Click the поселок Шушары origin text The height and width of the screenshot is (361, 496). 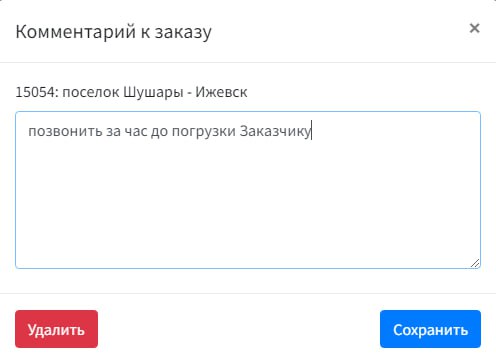pyautogui.click(x=123, y=92)
